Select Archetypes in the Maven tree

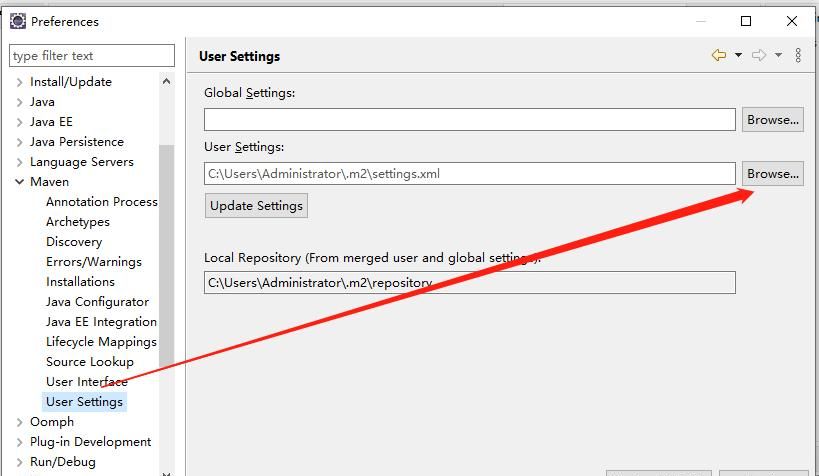point(78,222)
